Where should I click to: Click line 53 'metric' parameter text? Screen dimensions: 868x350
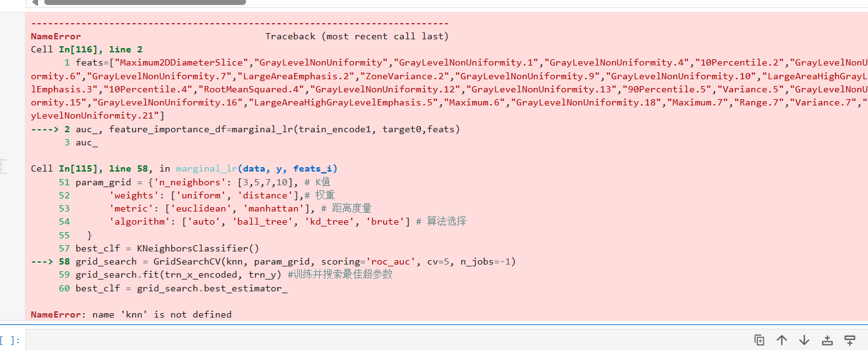[240, 208]
